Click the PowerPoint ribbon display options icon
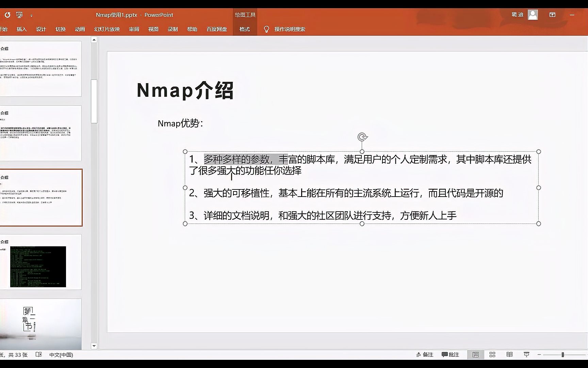 552,15
